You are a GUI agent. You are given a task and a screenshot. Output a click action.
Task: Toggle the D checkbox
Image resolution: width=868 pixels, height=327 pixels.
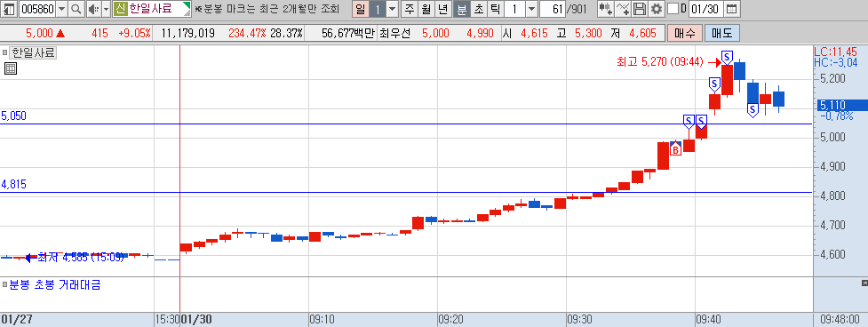pyautogui.click(x=673, y=9)
